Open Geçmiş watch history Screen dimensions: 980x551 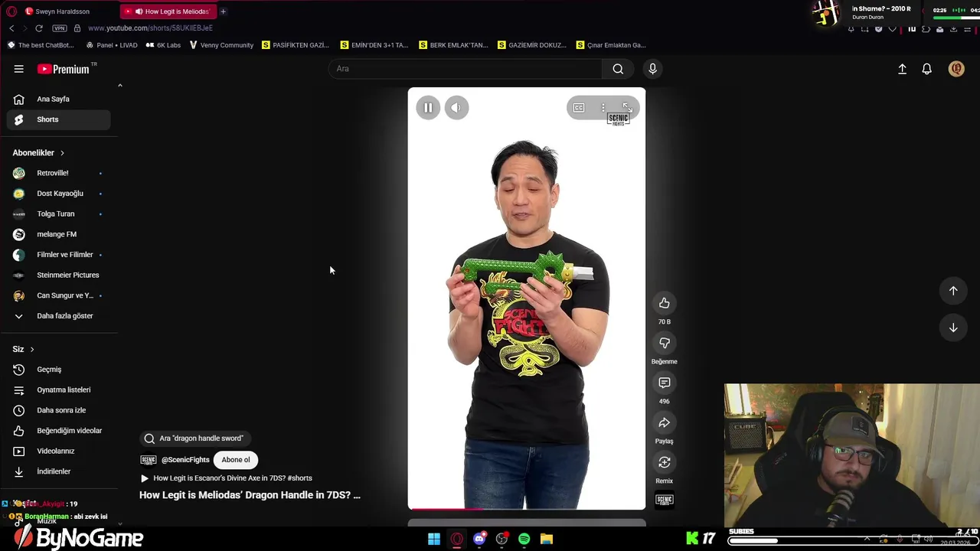pos(58,370)
